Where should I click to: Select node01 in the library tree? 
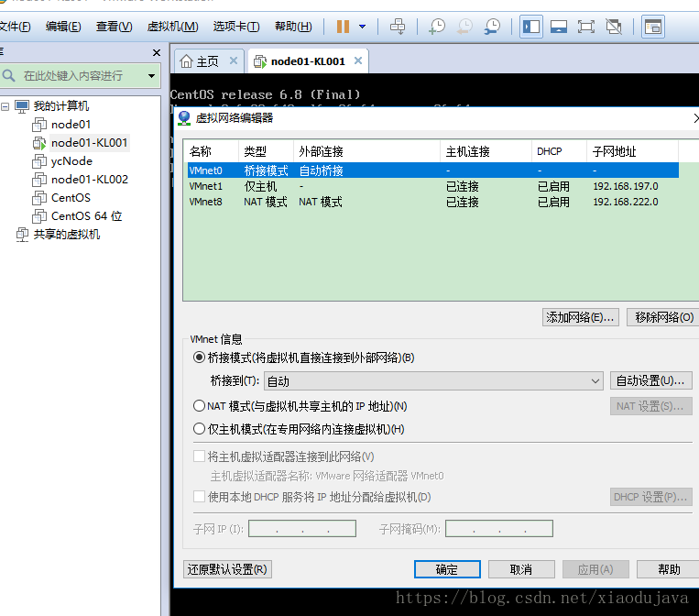71,125
